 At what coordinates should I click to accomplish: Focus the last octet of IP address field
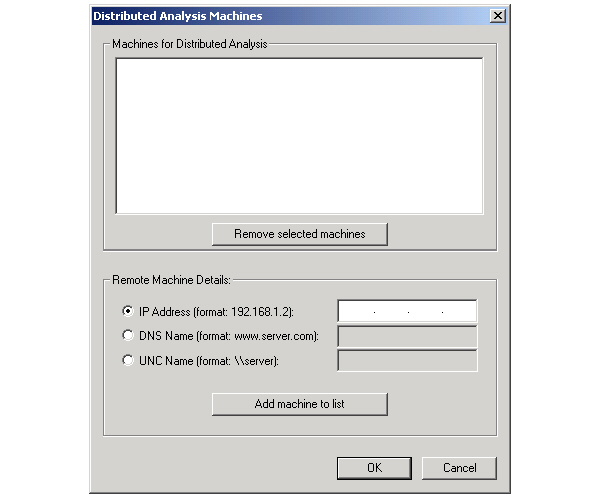[x=459, y=312]
